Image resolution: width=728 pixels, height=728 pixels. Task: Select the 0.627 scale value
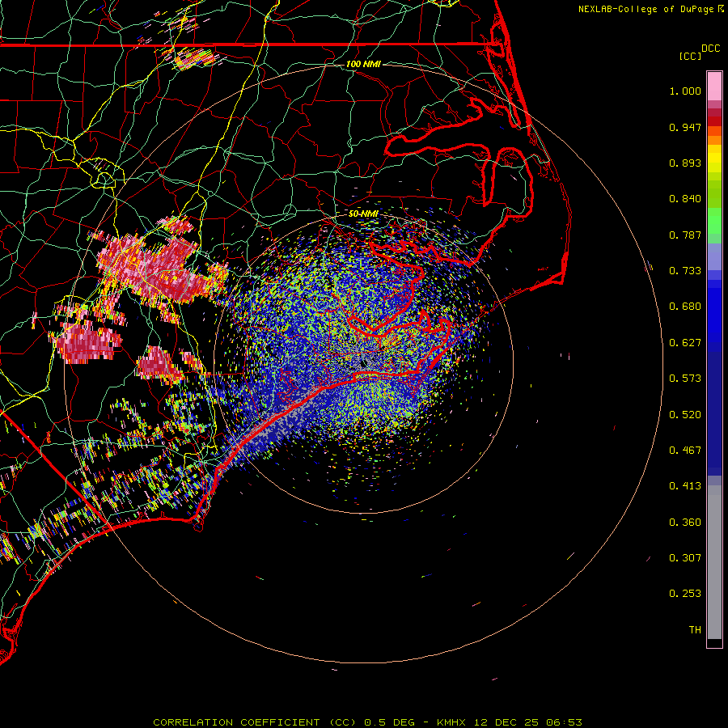685,343
